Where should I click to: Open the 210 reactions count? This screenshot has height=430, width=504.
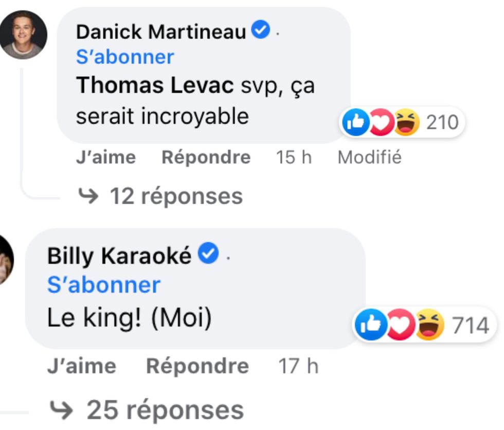coord(442,123)
